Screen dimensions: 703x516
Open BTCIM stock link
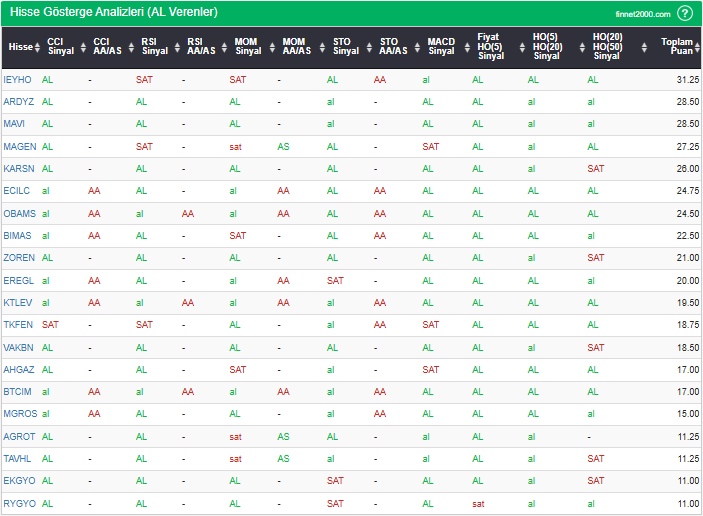17,392
